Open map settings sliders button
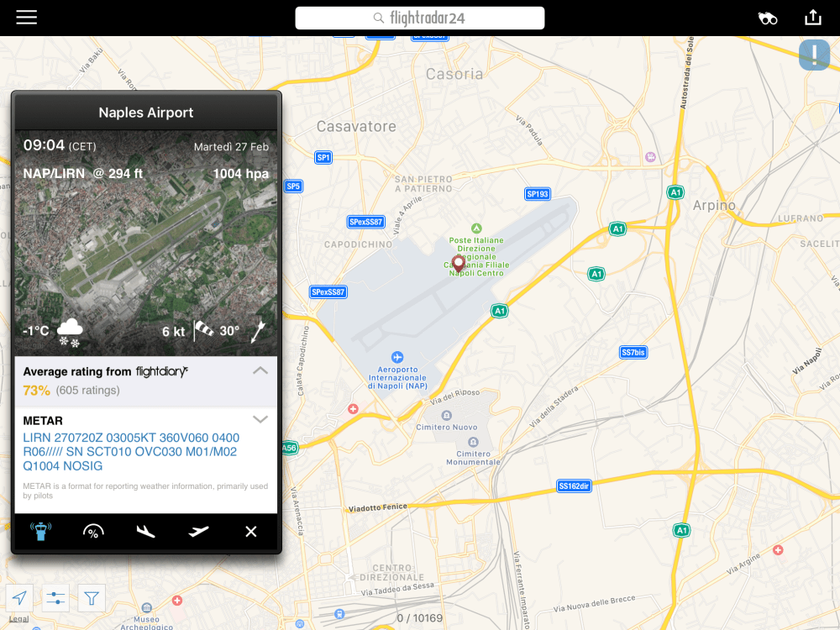 click(55, 598)
